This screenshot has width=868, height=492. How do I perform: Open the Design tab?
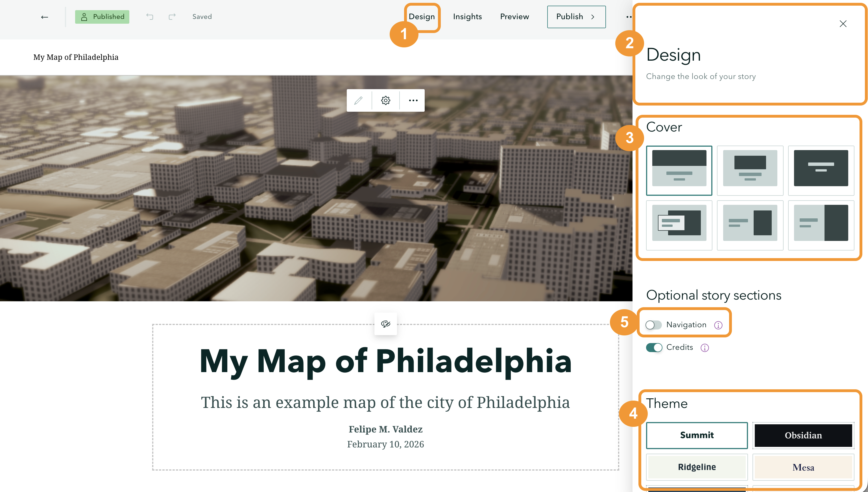[x=422, y=17]
